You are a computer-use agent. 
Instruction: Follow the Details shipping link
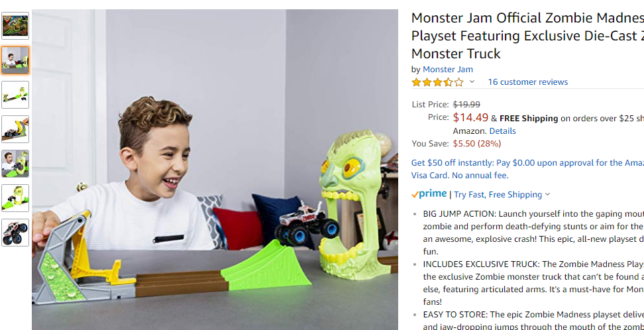point(502,131)
